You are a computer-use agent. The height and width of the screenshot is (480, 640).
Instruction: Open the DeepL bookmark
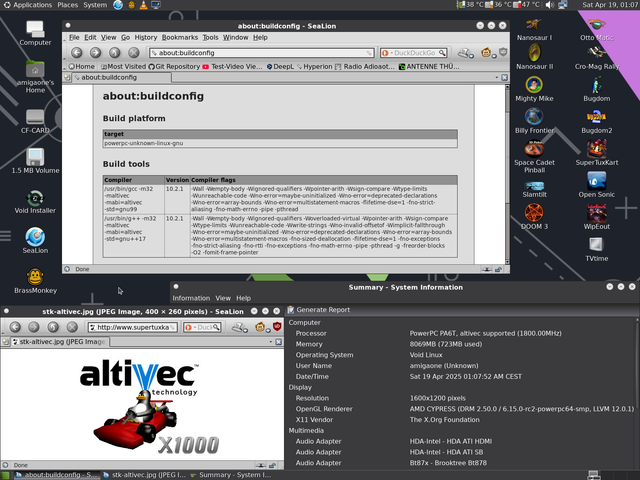[280, 66]
